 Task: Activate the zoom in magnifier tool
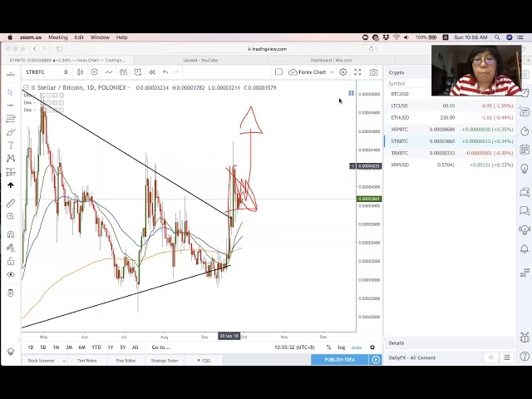11,216
